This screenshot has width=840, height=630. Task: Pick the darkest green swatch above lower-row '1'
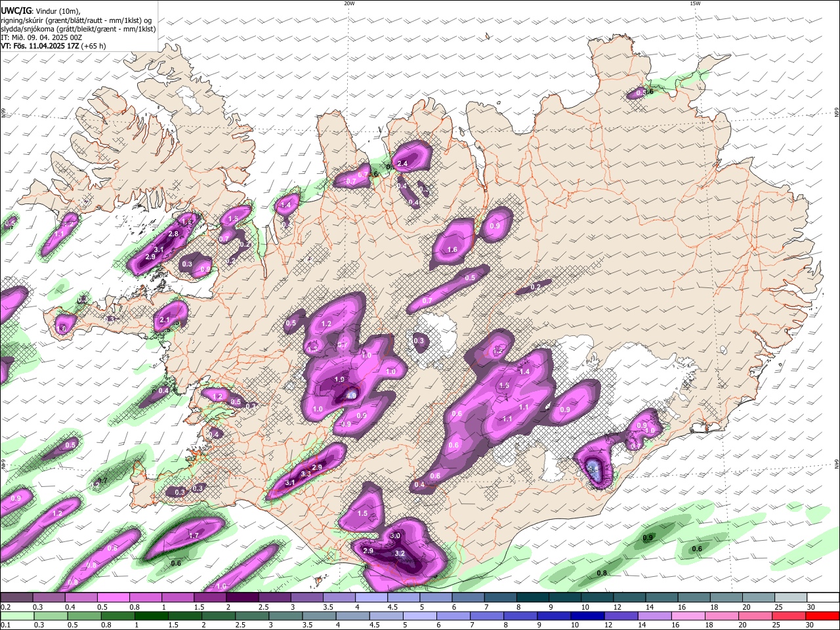(152, 616)
